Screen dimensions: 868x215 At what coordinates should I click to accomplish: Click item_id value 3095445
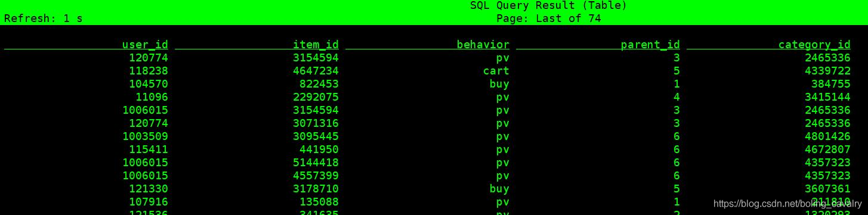tap(316, 136)
